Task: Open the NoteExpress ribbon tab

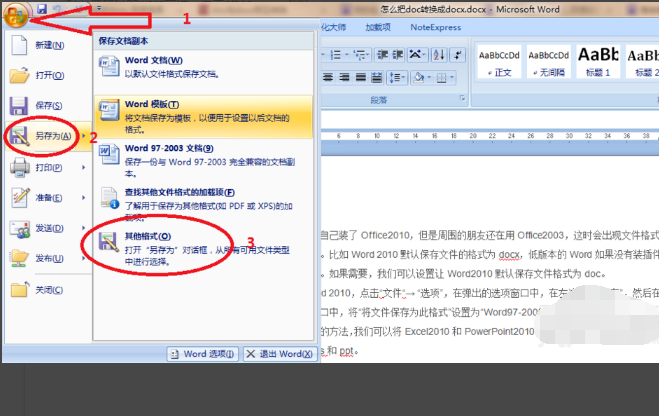Action: (435, 27)
